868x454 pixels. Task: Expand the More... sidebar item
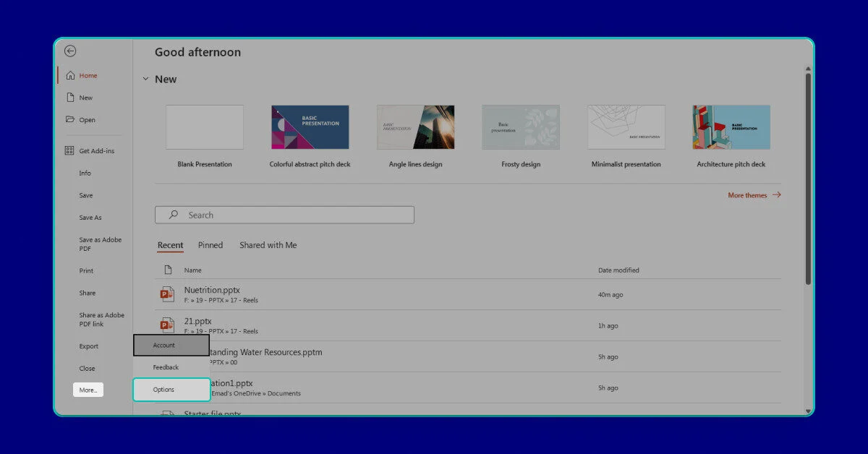point(88,390)
